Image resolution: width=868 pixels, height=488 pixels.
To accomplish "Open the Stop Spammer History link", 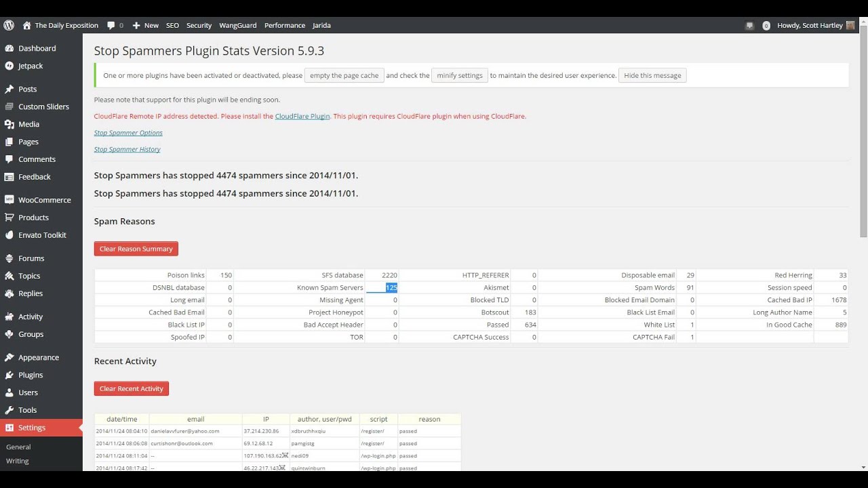I will (127, 149).
